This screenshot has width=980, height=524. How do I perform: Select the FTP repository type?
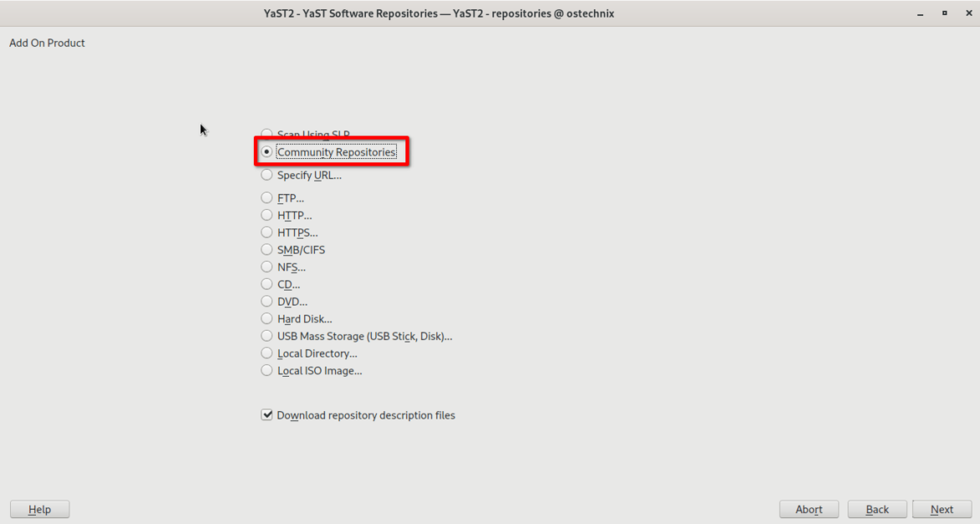pyautogui.click(x=267, y=198)
